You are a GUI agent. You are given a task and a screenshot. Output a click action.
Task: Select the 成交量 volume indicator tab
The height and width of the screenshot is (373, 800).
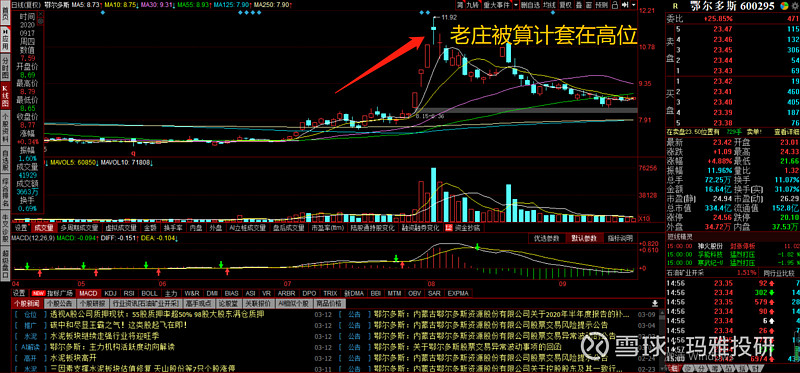coord(44,228)
